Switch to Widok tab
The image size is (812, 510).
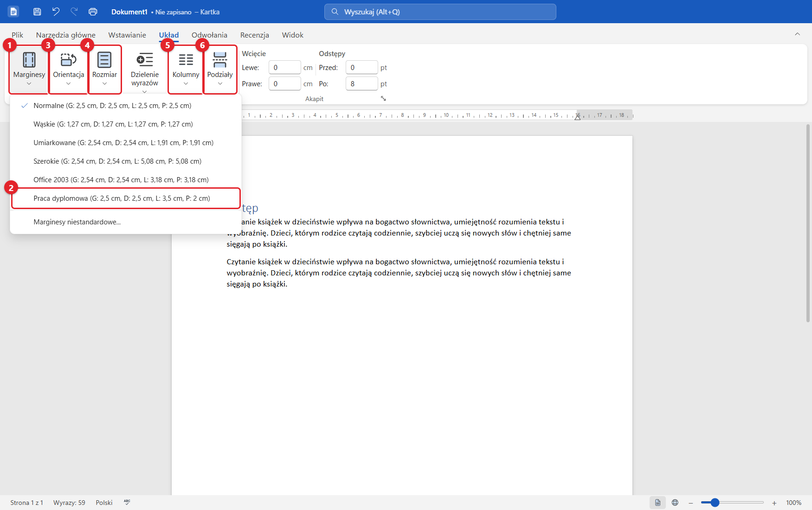(x=293, y=35)
